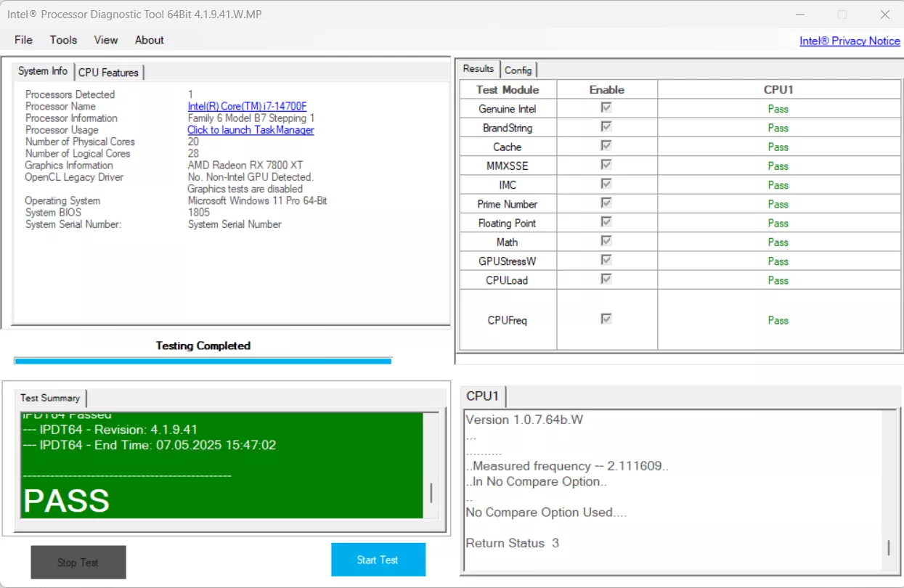
Task: Click the Stop Test button
Action: (78, 563)
